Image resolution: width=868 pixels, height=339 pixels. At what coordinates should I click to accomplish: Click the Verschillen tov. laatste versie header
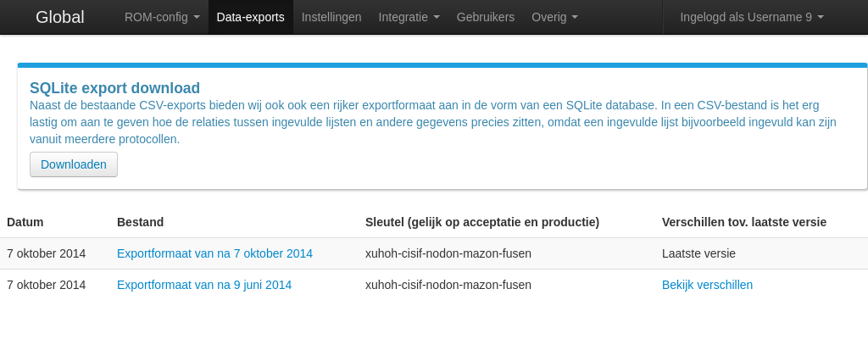pos(743,222)
